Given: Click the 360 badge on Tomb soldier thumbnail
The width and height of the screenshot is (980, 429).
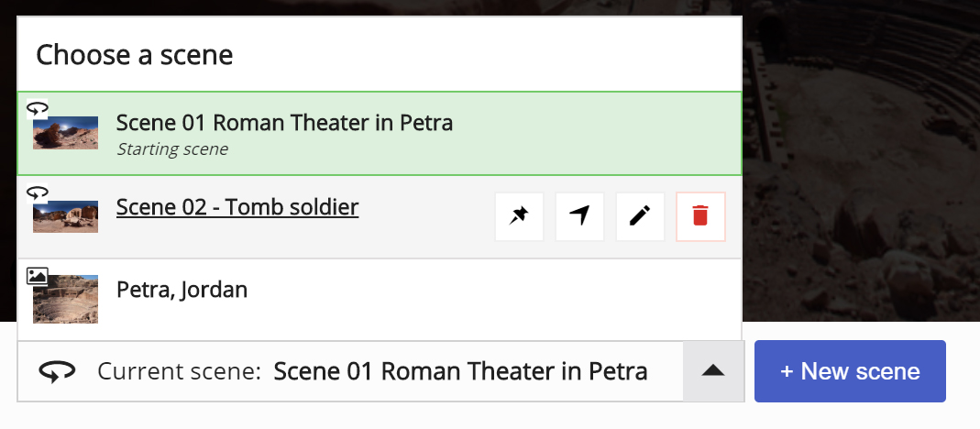Looking at the screenshot, I should (38, 193).
